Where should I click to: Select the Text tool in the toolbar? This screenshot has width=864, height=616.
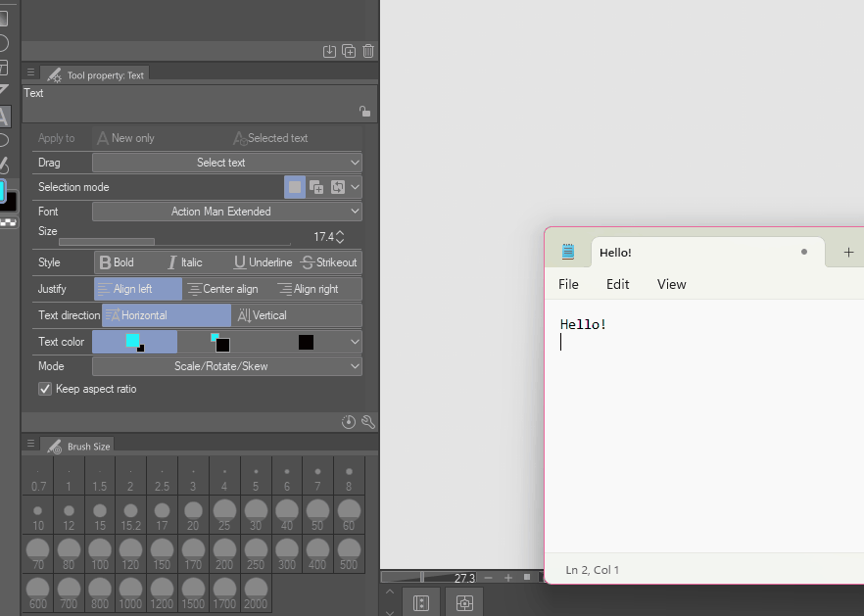7,117
